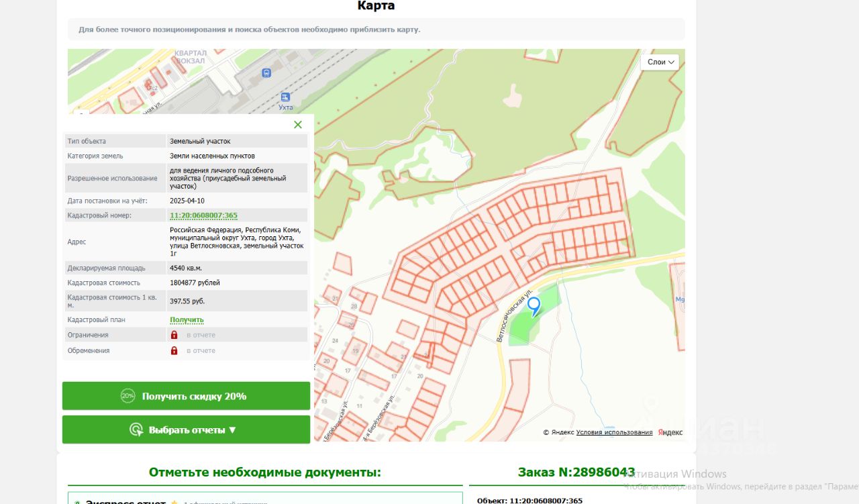Select cadastral value 1804877 рублей

point(195,283)
